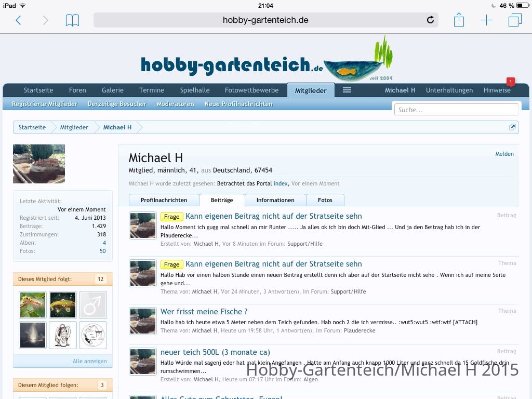The width and height of the screenshot is (532, 399).
Task: Open the dragonfly avatar of followed member
Action: (x=33, y=304)
